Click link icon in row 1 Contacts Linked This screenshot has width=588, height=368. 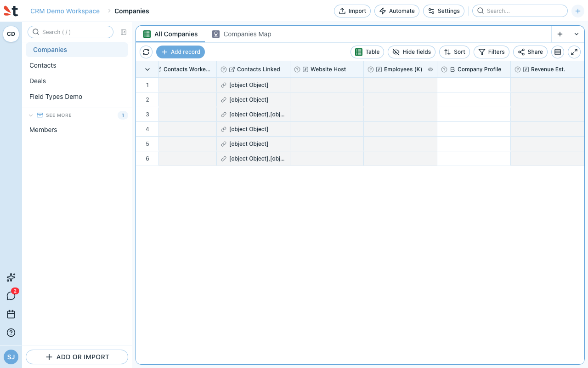pos(224,85)
